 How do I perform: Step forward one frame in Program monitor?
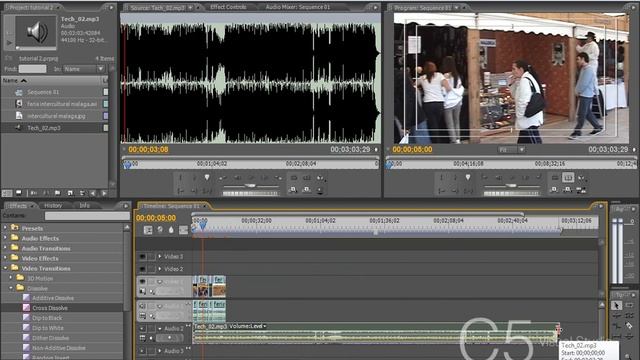pos(525,178)
